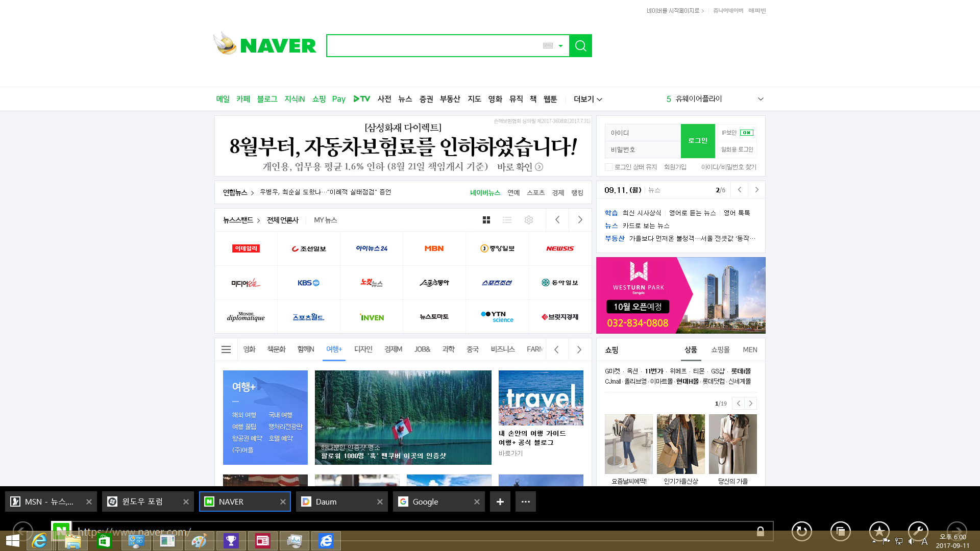Viewport: 980px width, 551px height.
Task: Click the green 로그인 button
Action: 698,141
